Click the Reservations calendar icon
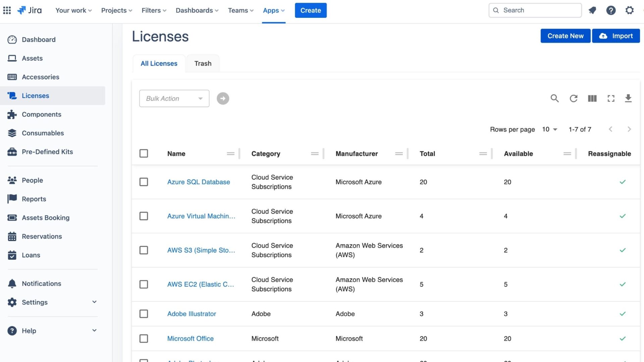 (x=12, y=236)
